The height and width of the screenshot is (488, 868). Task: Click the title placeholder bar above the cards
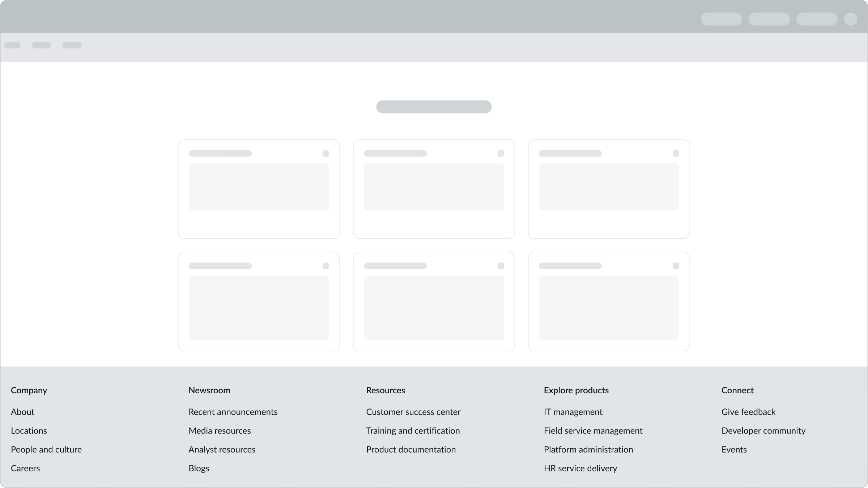(x=434, y=107)
